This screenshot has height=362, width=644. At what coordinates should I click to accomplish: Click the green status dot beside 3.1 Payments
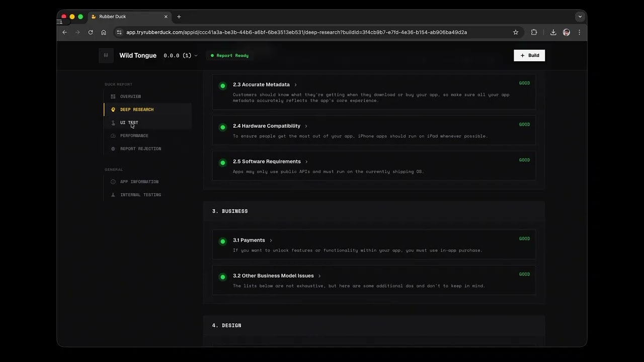click(222, 241)
